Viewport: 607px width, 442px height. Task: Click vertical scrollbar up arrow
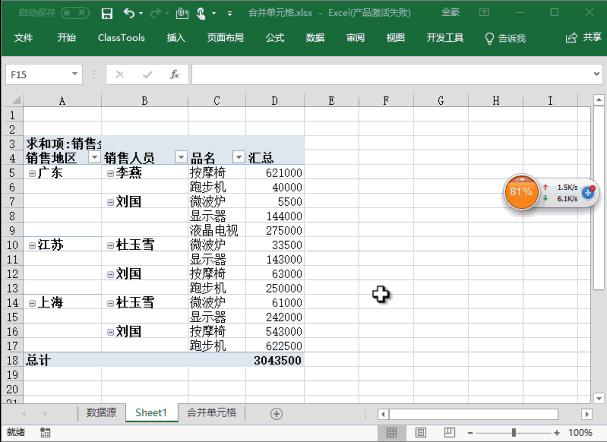[598, 100]
